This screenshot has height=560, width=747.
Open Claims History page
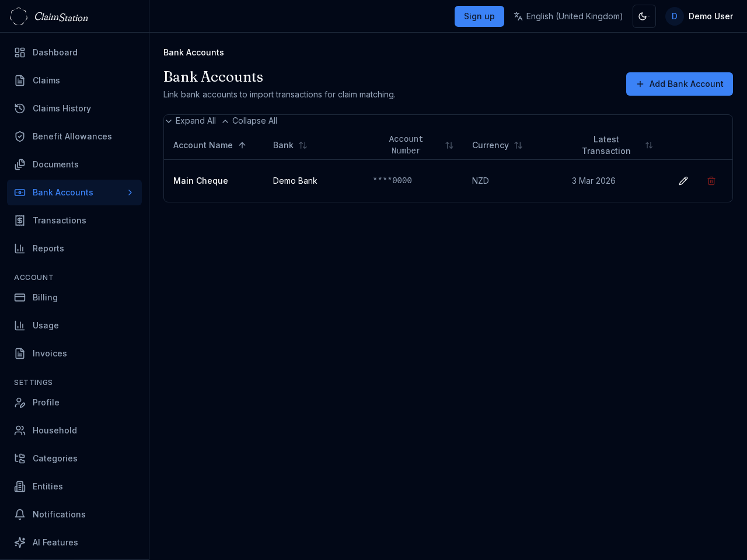point(75,108)
